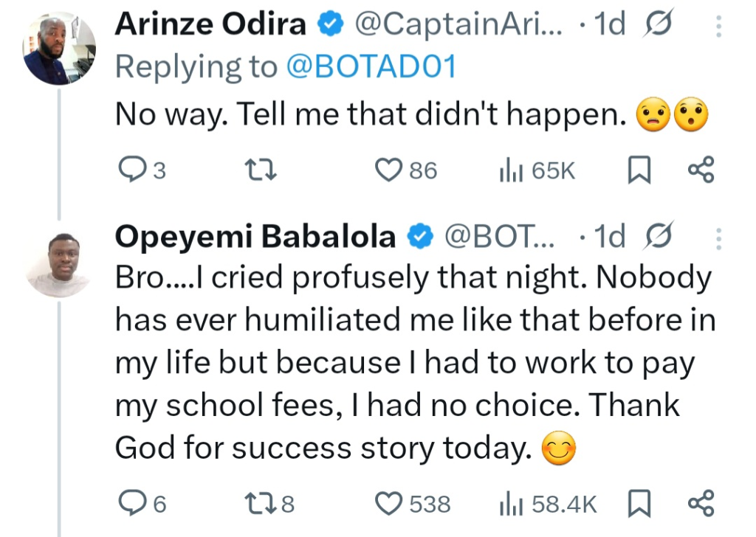Open the @BOTAD01 mention link
This screenshot has height=537, width=756.
pos(371,67)
